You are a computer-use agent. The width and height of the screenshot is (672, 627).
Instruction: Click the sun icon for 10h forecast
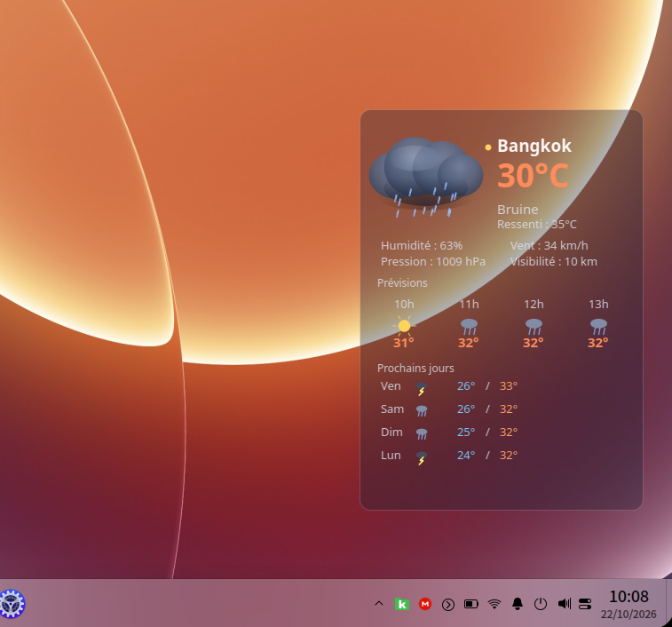[x=404, y=326]
